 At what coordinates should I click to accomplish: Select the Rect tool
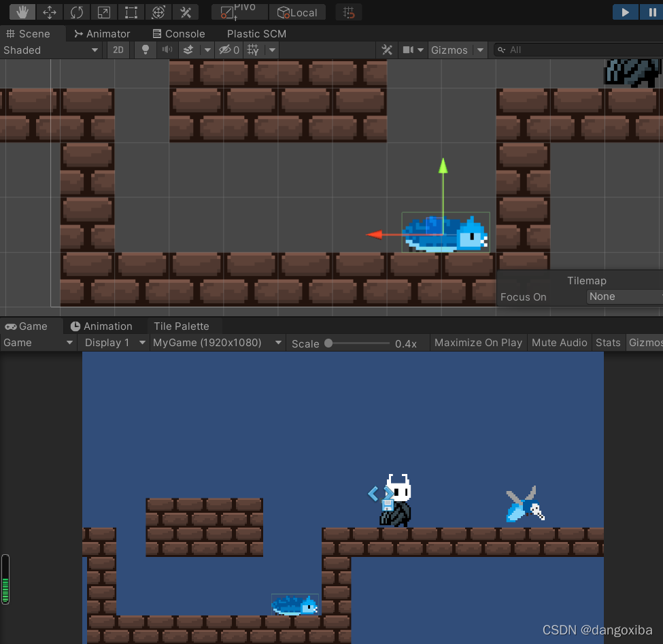(x=131, y=12)
